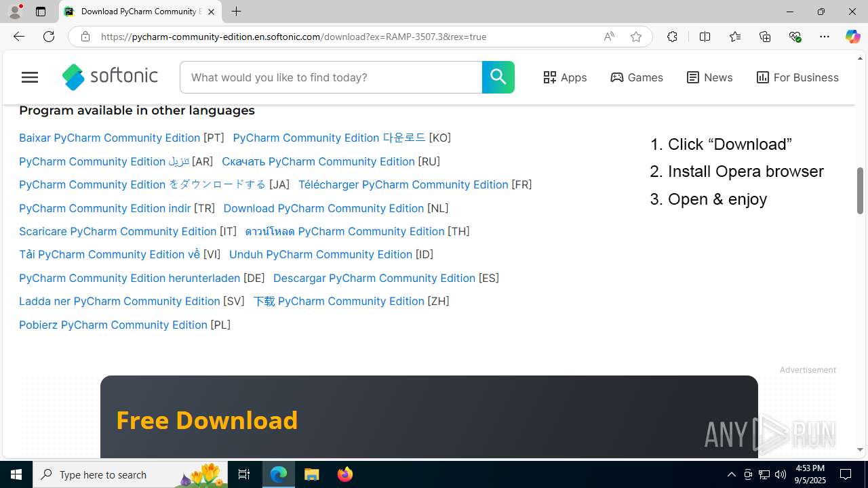Open the Favorites list
The width and height of the screenshot is (868, 488).
coord(735,37)
